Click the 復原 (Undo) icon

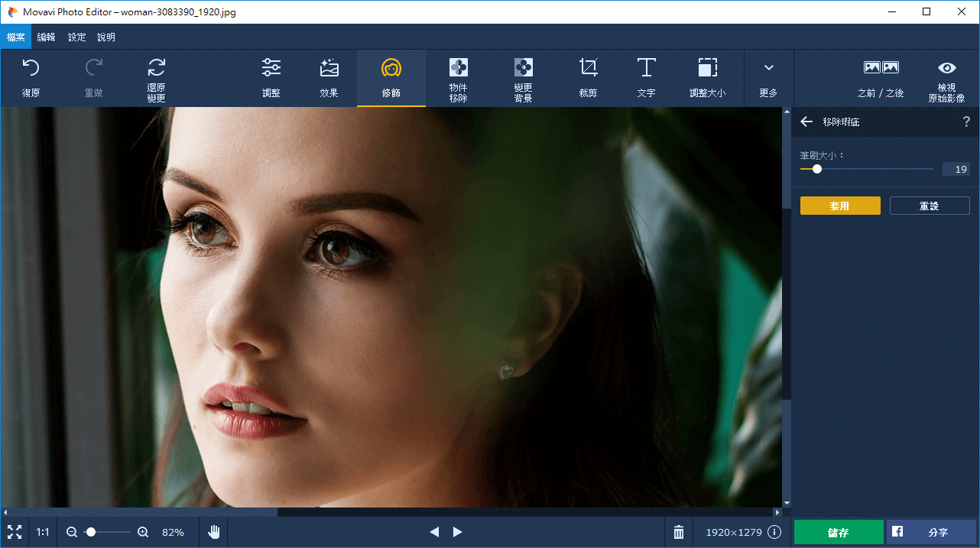tap(31, 77)
